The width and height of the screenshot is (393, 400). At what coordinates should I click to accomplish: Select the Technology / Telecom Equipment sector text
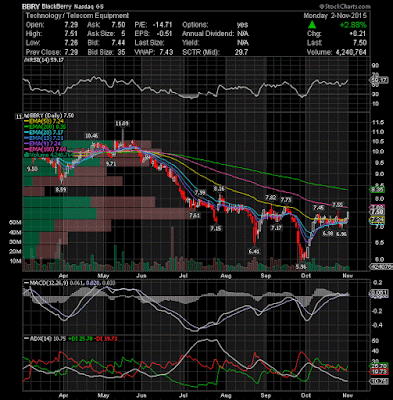(x=77, y=16)
